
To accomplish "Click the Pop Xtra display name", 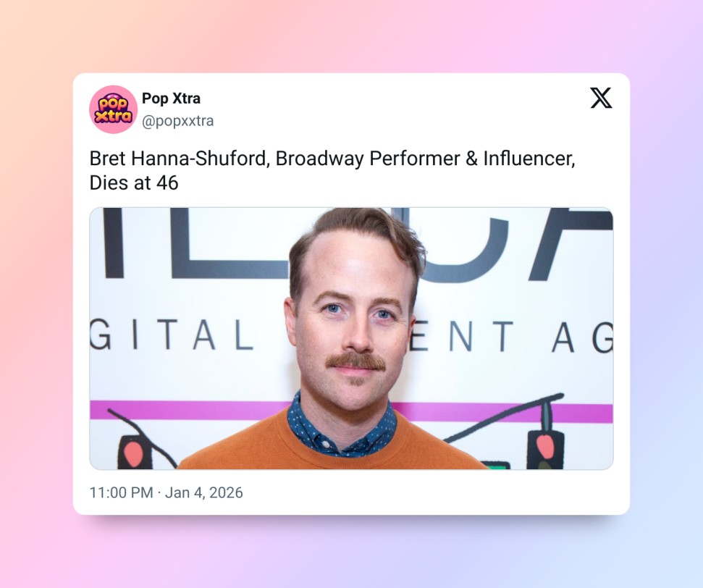I will click(x=171, y=98).
